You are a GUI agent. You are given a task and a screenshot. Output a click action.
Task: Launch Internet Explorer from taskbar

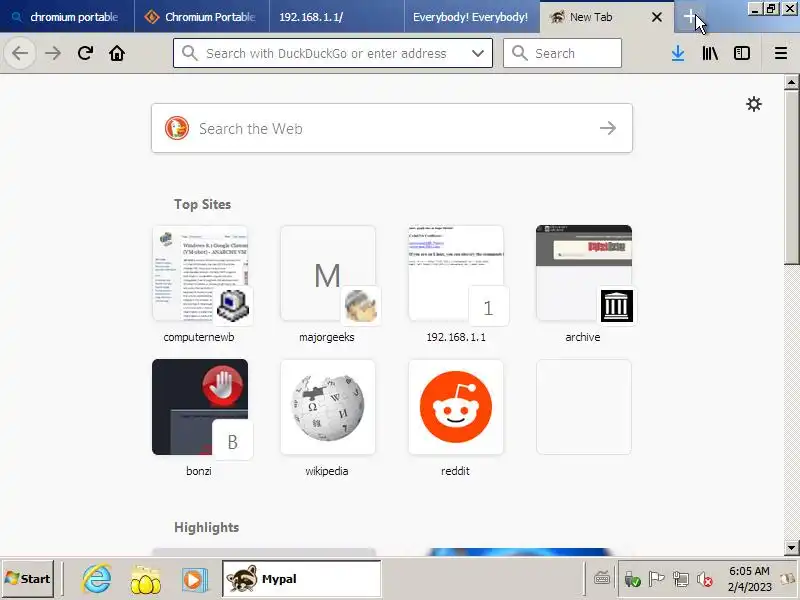coord(96,579)
